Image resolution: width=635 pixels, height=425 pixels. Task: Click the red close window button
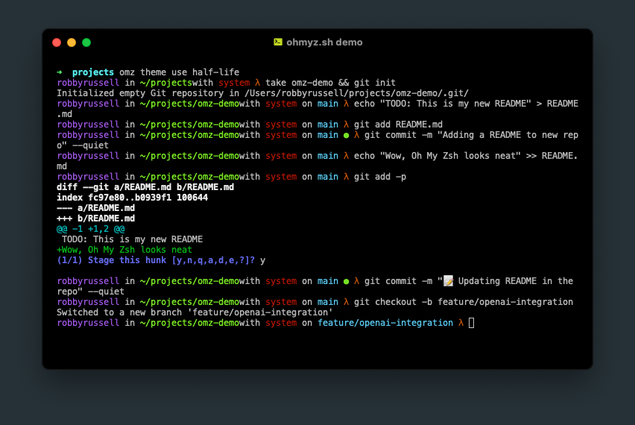[57, 43]
